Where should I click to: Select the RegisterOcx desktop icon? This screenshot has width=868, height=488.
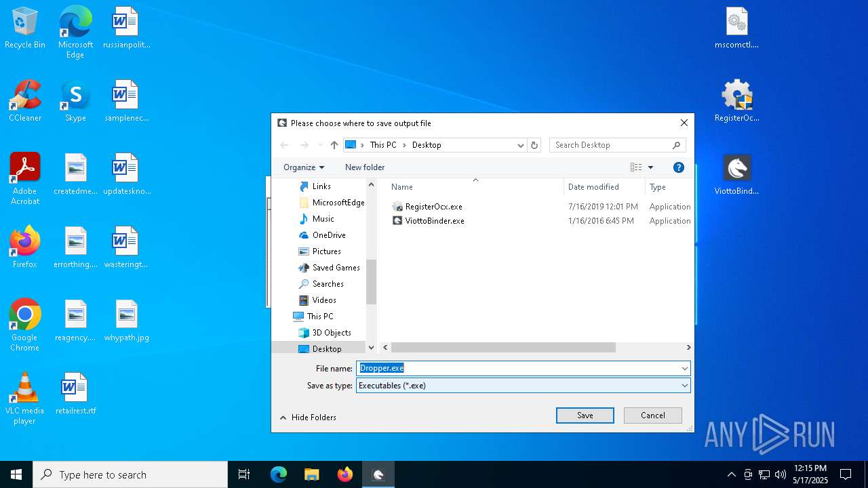click(x=737, y=102)
